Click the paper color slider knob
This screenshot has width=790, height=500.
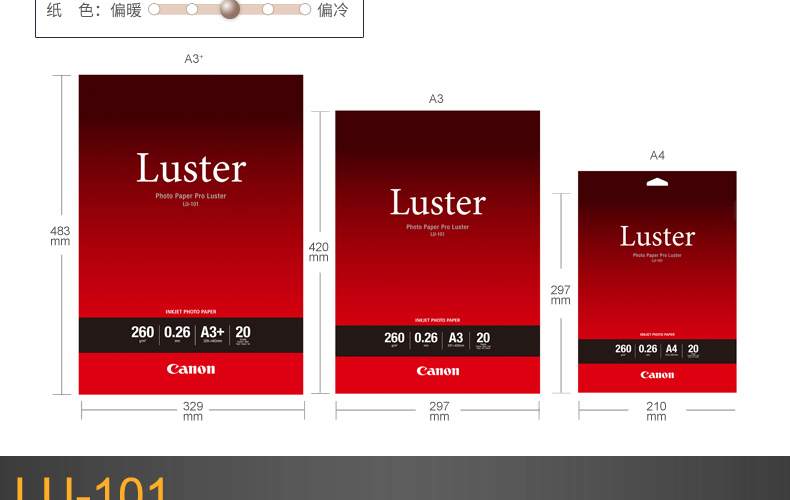230,9
